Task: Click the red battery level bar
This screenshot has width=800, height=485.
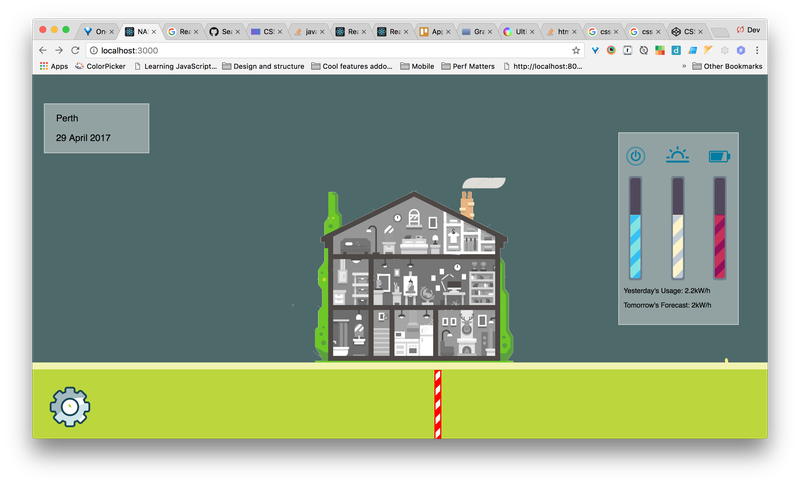Action: 720,228
